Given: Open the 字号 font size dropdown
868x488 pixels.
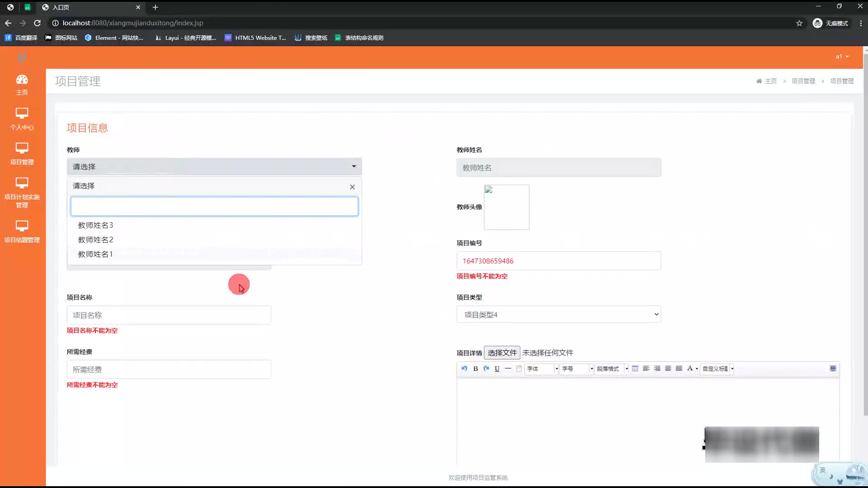Looking at the screenshot, I should pyautogui.click(x=577, y=369).
